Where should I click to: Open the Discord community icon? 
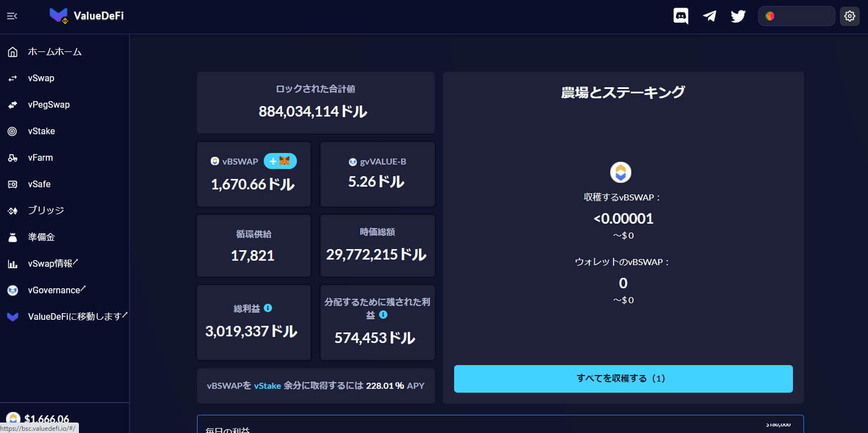681,16
